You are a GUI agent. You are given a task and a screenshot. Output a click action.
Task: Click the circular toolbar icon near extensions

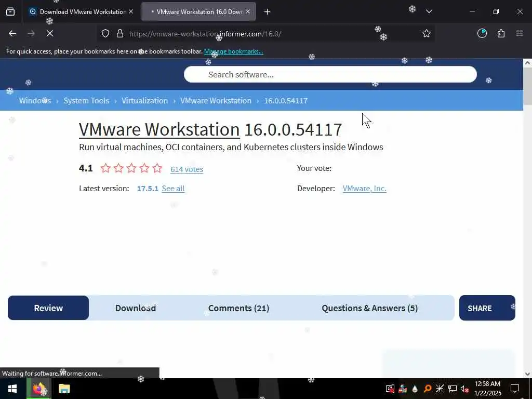pyautogui.click(x=482, y=33)
